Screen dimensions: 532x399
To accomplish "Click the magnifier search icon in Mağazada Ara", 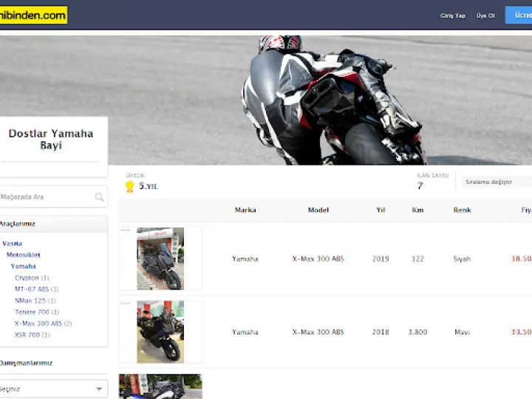I will [99, 197].
